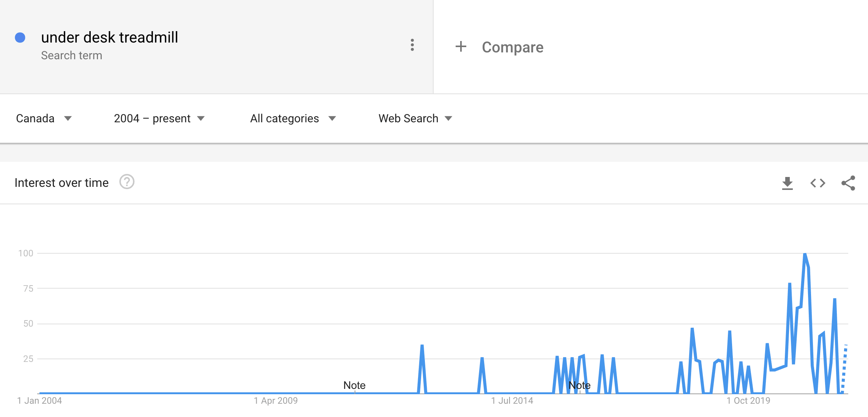Click the Search term subtitle label
868x417 pixels.
tap(71, 55)
